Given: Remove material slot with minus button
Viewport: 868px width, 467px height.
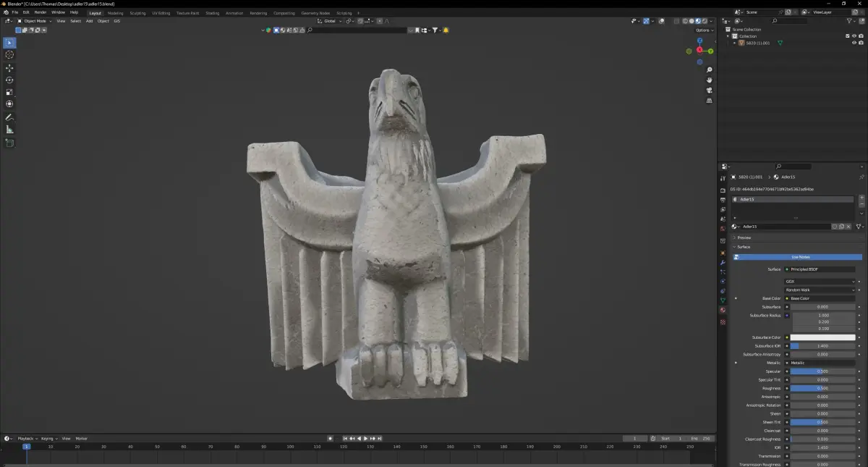Looking at the screenshot, I should pyautogui.click(x=861, y=205).
